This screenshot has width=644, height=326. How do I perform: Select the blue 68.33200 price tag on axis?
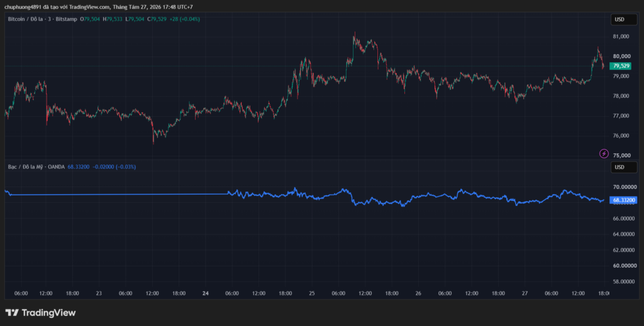[623, 200]
